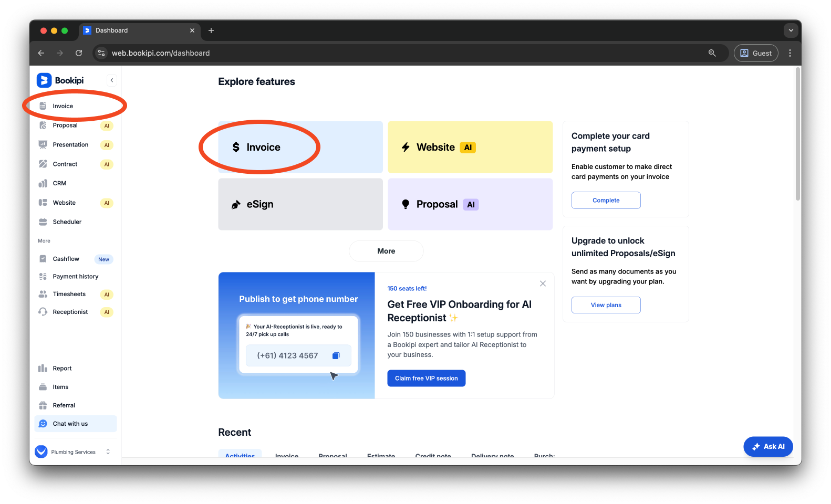The width and height of the screenshot is (831, 504).
Task: Open the Timesheets sidebar icon
Action: click(x=43, y=294)
